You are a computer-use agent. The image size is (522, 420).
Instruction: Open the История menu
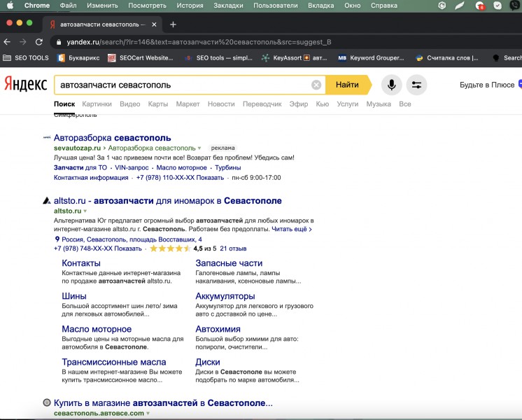pos(190,6)
